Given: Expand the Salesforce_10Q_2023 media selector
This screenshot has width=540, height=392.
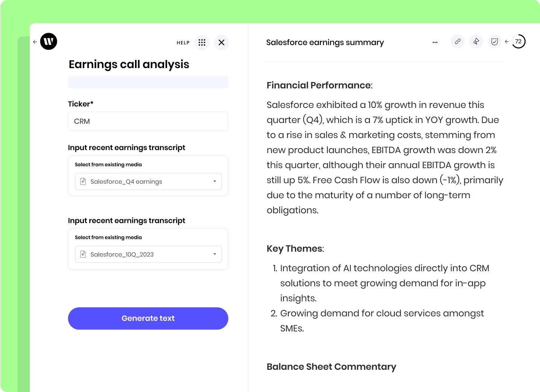Looking at the screenshot, I should click(148, 254).
